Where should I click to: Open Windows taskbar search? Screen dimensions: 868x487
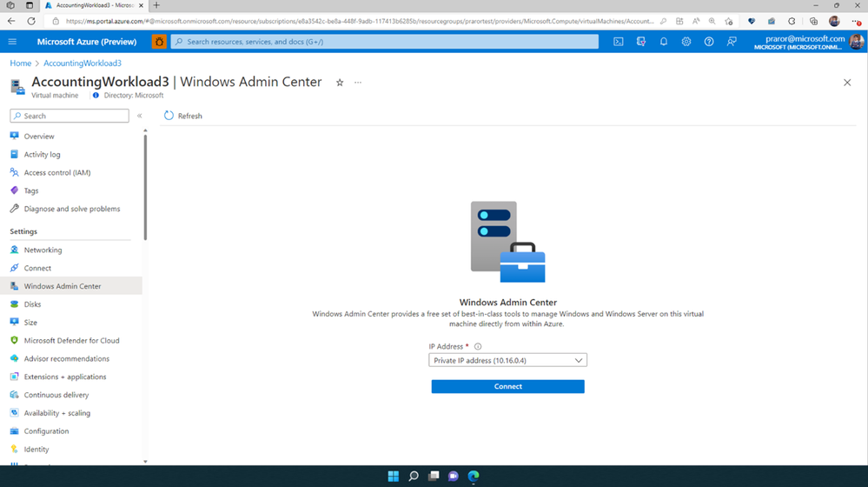(x=414, y=476)
